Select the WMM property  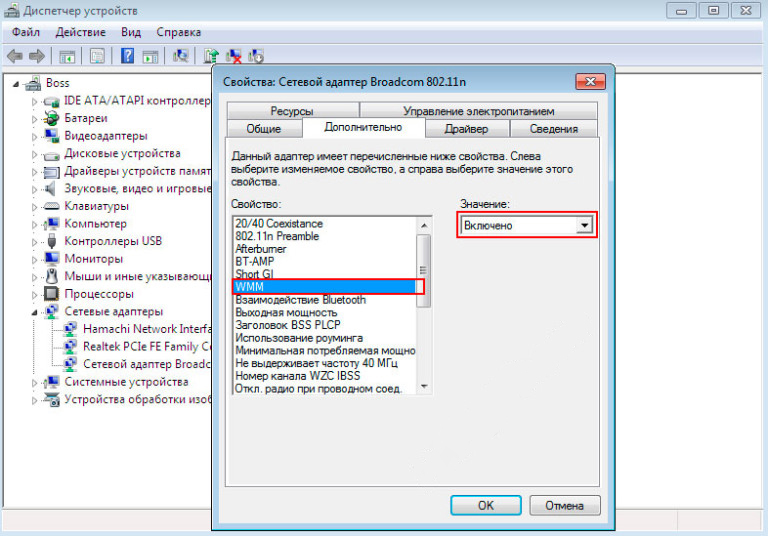(x=325, y=287)
